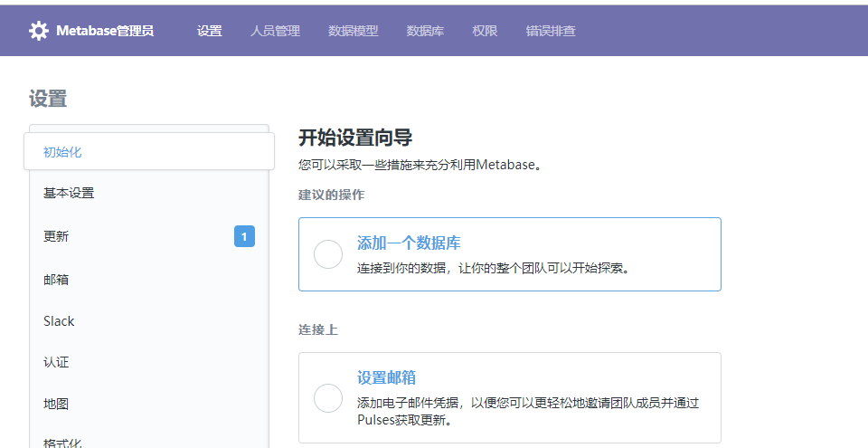Screen dimensions: 868x448
Task: Toggle the 设置邮箱 circle checkbox
Action: [x=328, y=398]
